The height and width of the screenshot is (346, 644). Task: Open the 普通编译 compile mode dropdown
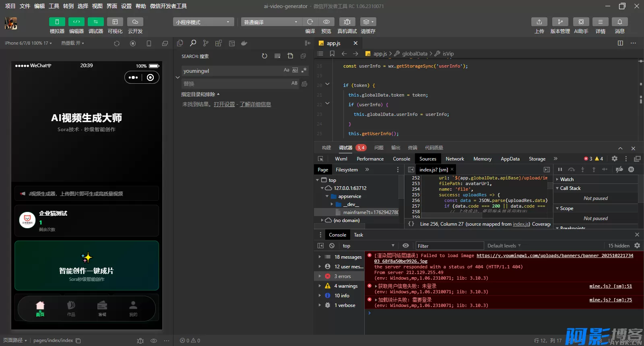click(x=271, y=22)
